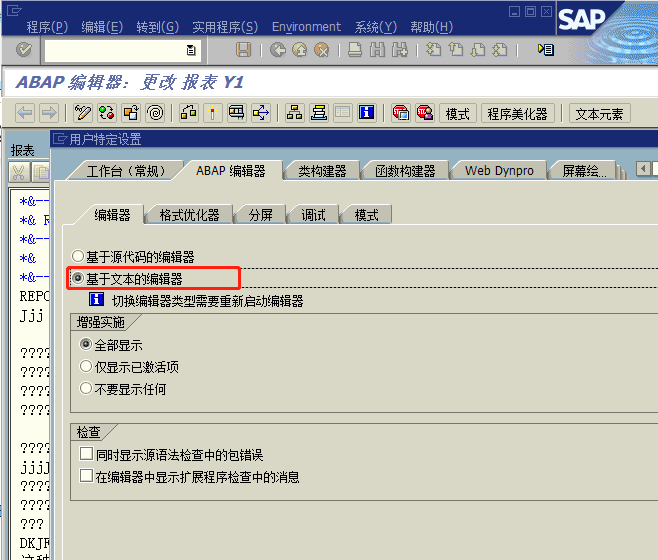Screen dimensions: 658x560
Task: Click the dialog control icon beside 用户特定设置
Action: pyautogui.click(x=60, y=138)
